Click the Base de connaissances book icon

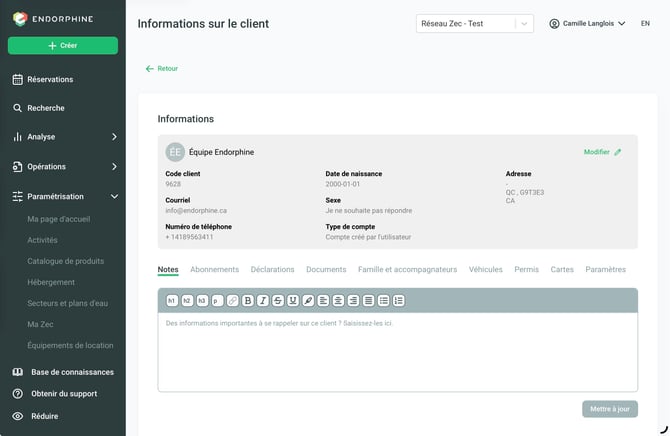(18, 372)
